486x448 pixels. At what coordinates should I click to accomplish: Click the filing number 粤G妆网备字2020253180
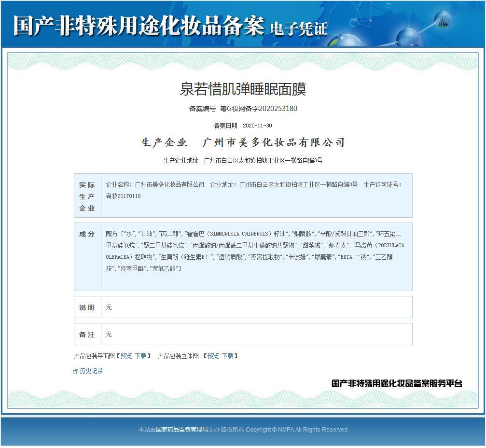(x=259, y=109)
